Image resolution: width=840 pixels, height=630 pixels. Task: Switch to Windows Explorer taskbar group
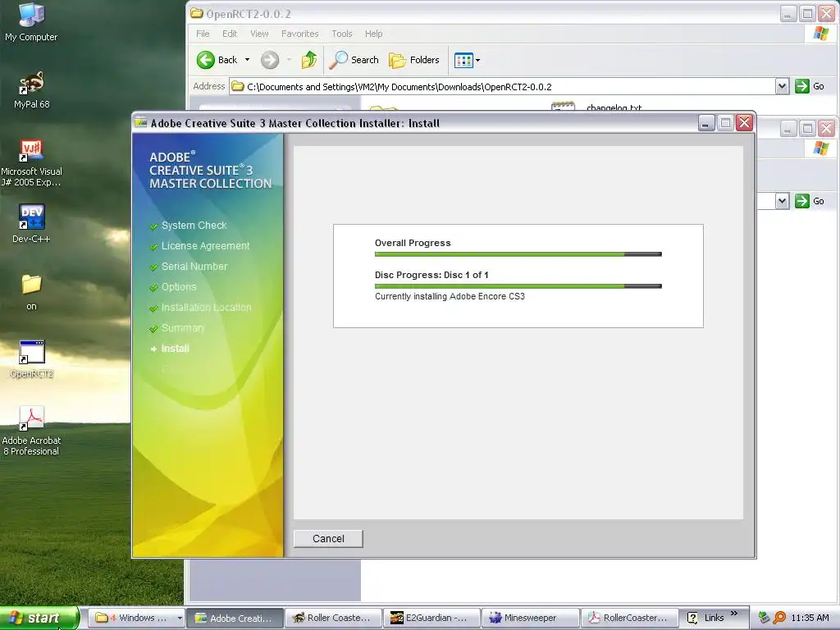132,618
